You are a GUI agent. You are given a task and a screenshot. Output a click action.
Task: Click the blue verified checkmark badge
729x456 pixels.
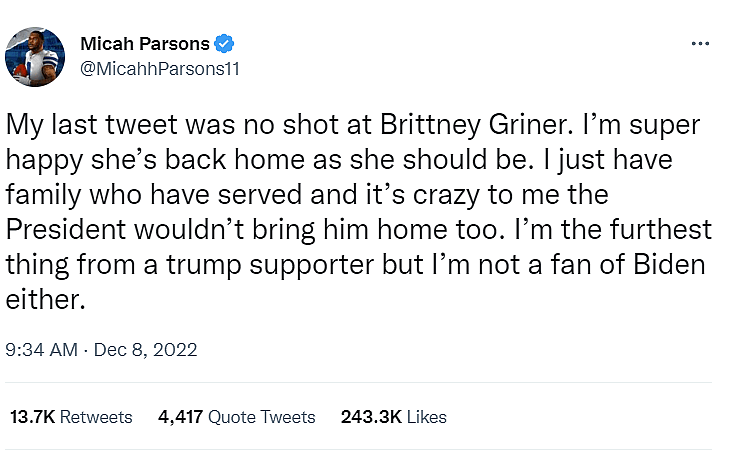click(225, 44)
